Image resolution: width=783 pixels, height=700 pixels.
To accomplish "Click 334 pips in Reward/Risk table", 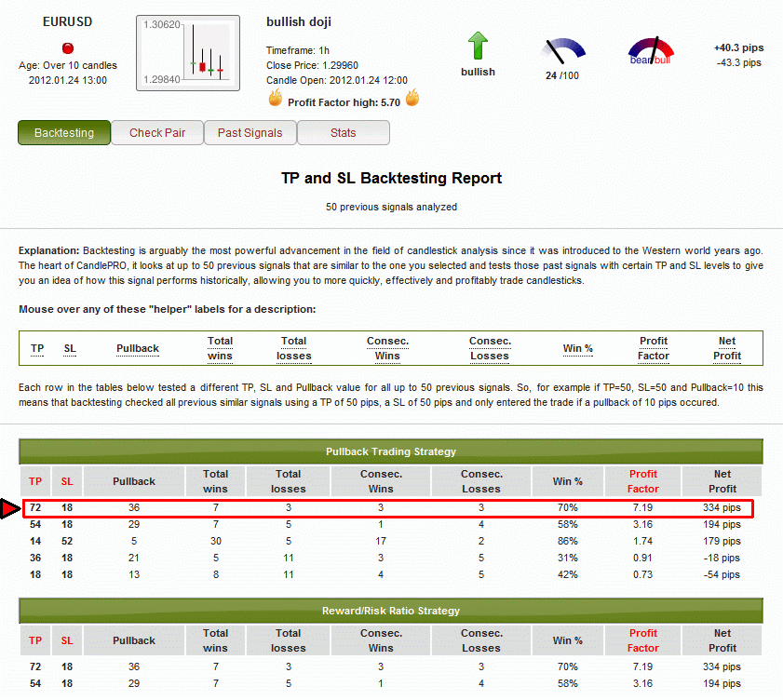I will [722, 667].
